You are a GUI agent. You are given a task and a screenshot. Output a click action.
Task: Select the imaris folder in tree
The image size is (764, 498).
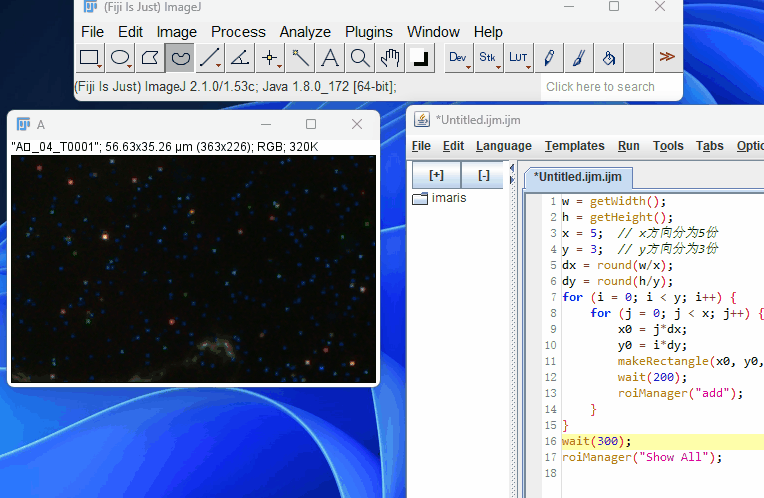[439, 198]
